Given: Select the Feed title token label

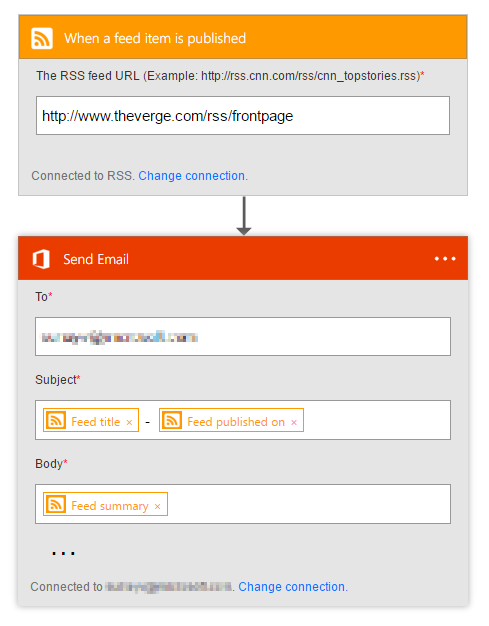Looking at the screenshot, I should (95, 422).
